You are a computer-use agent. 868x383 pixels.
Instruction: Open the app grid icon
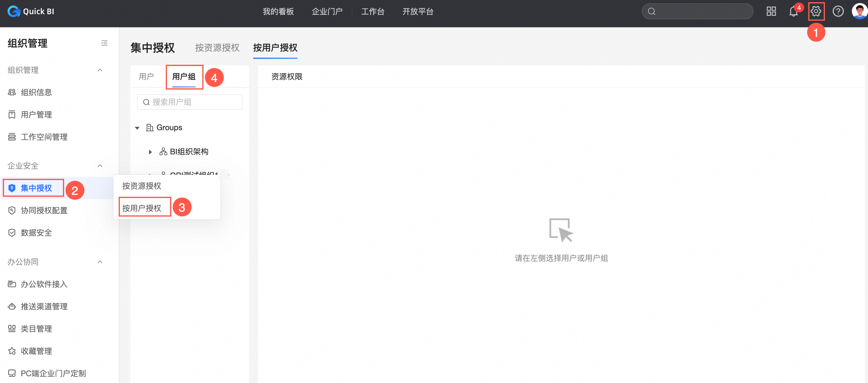(x=771, y=11)
